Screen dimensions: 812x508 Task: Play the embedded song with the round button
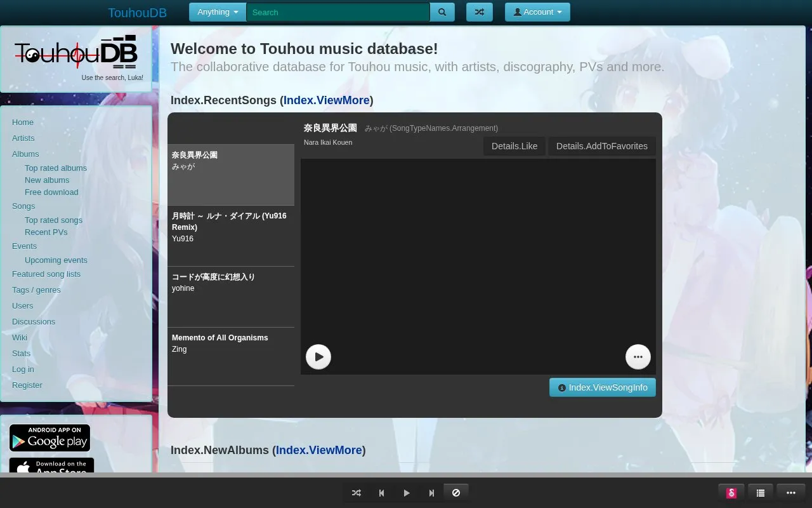click(318, 357)
